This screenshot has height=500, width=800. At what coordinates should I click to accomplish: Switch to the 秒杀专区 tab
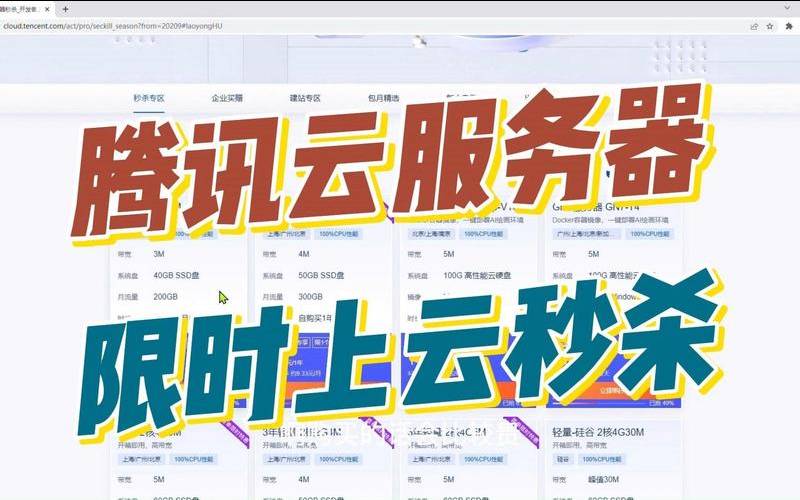[149, 98]
